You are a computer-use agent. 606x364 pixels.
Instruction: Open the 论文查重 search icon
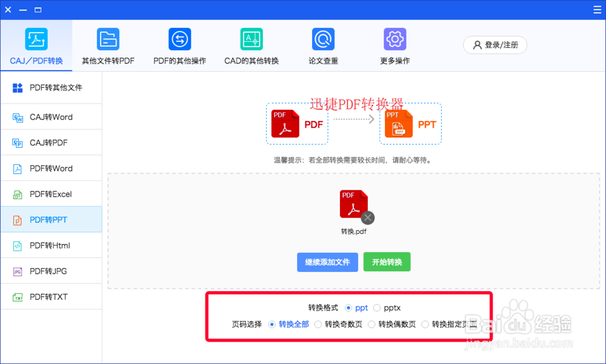tap(323, 39)
